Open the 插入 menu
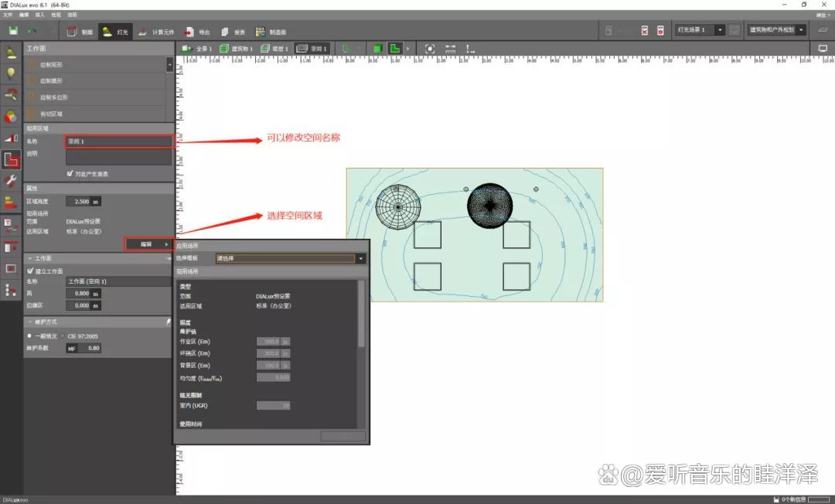Image resolution: width=835 pixels, height=504 pixels. point(40,15)
